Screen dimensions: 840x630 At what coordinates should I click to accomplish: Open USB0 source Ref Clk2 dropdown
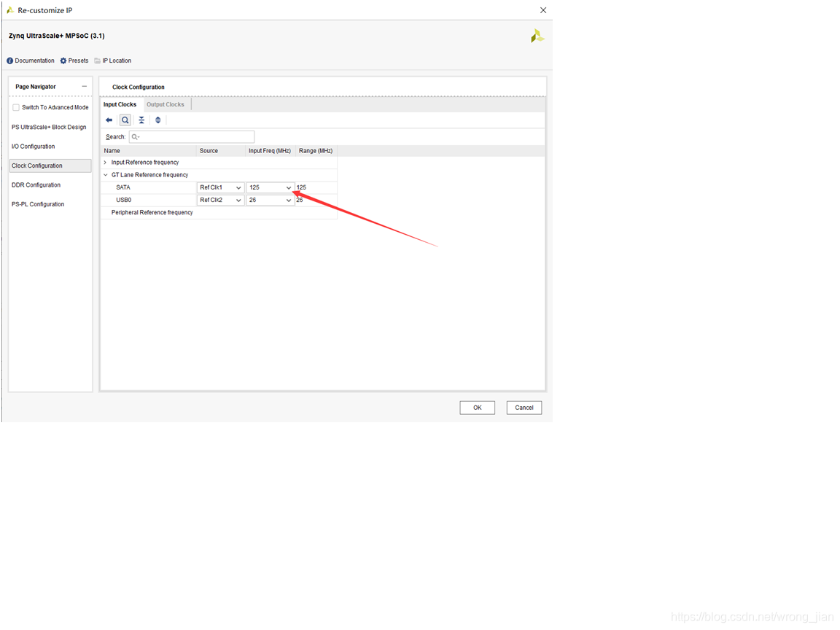coord(220,200)
